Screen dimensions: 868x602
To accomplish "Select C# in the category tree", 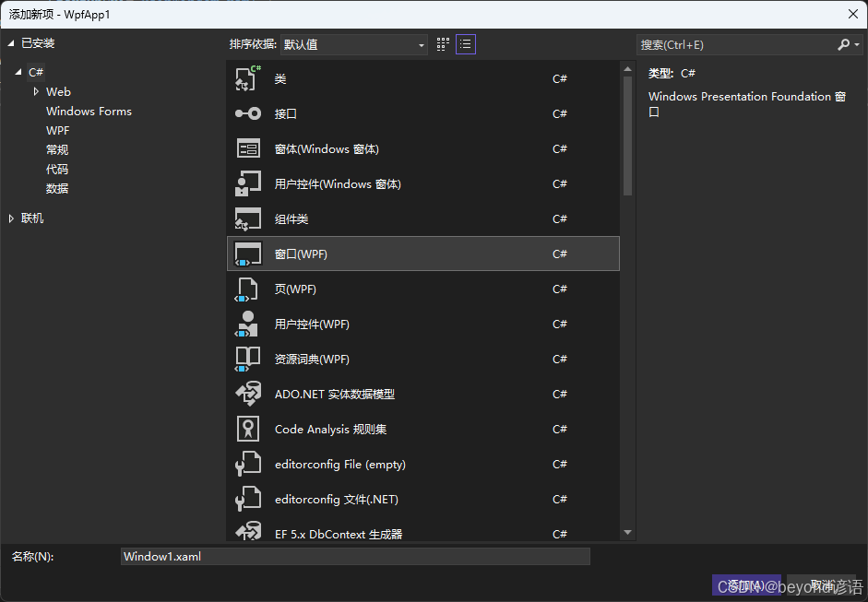I will point(36,73).
